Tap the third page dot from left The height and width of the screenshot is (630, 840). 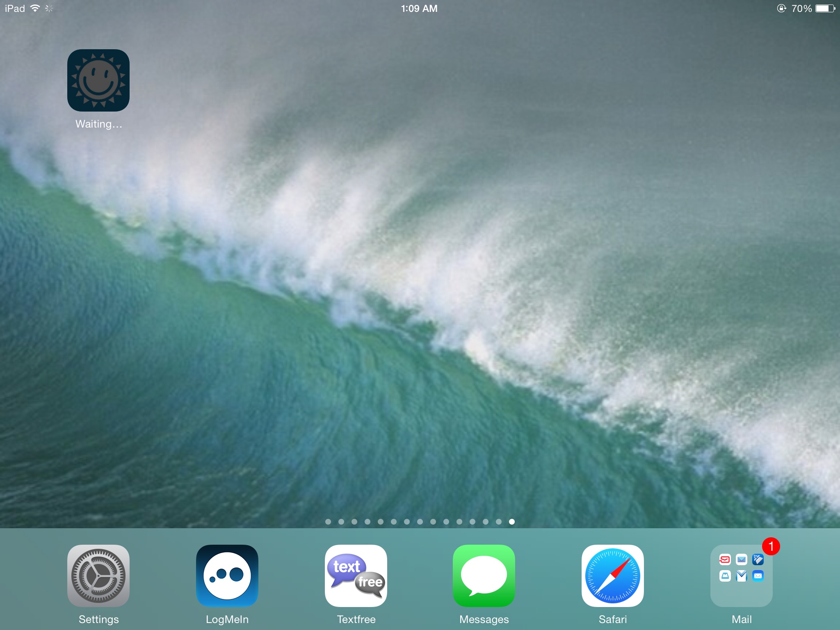click(354, 522)
